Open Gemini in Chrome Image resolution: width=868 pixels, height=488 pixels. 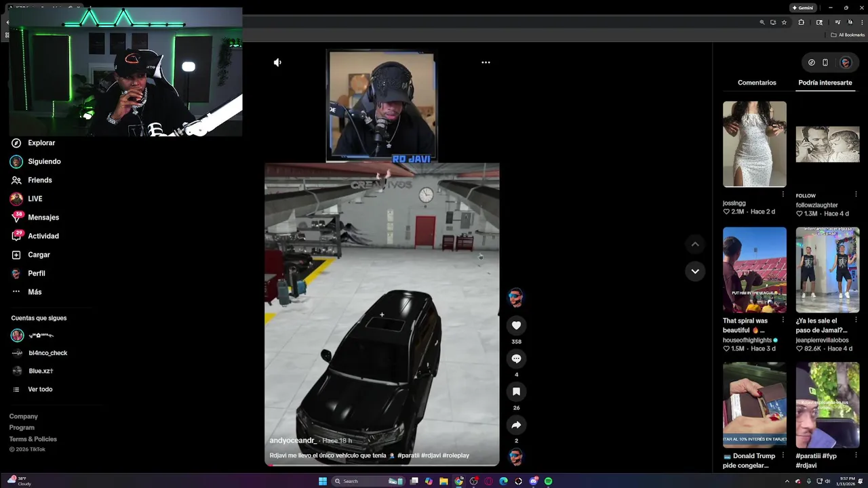click(803, 8)
